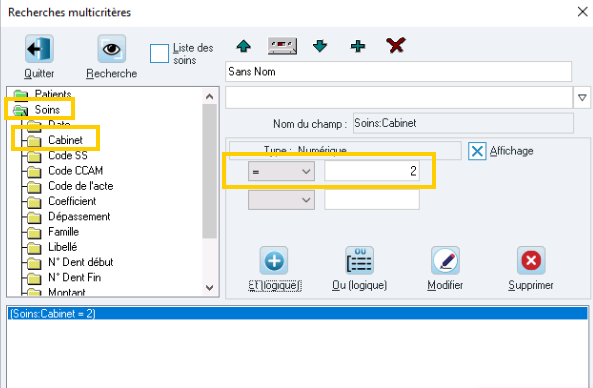Image resolution: width=593 pixels, height=388 pixels.
Task: Click the Modifier pencil icon
Action: [x=445, y=260]
